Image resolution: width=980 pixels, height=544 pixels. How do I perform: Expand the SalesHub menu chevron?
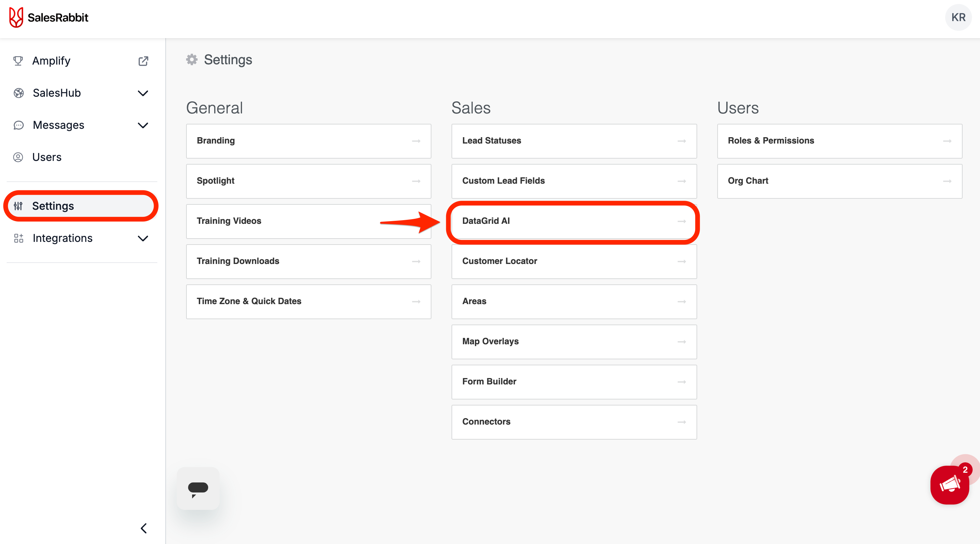tap(143, 93)
